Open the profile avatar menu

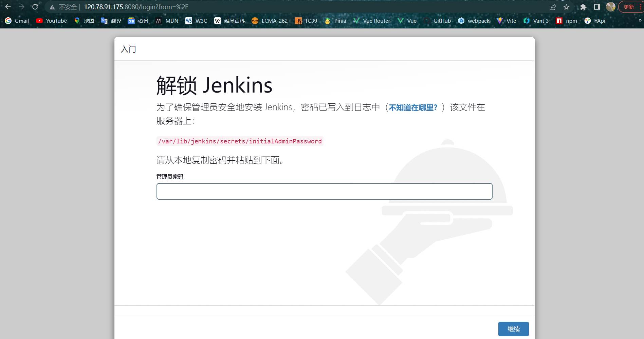click(x=610, y=7)
